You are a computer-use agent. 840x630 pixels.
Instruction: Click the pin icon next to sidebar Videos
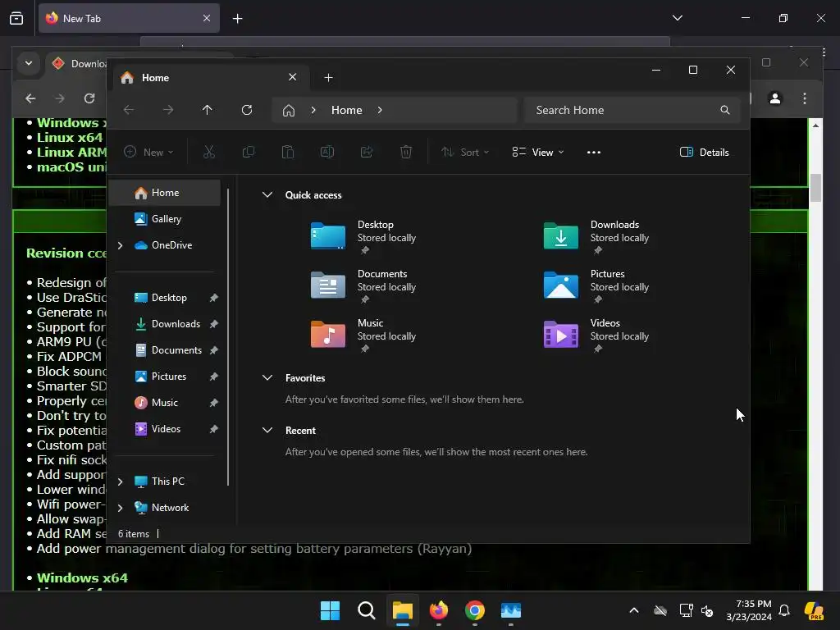(214, 429)
